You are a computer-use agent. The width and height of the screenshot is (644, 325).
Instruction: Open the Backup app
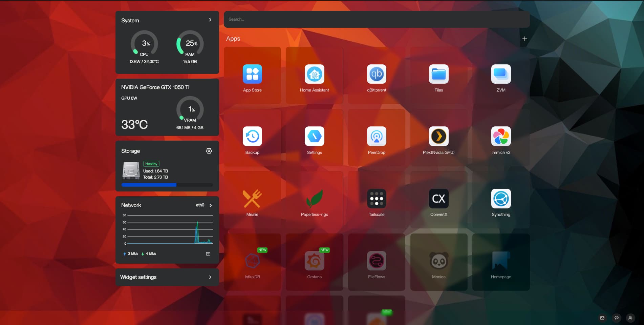(x=252, y=137)
